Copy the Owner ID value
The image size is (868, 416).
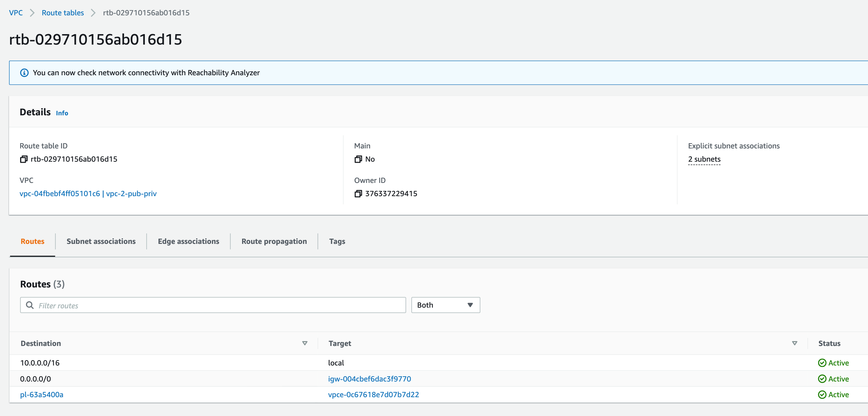[x=358, y=194]
